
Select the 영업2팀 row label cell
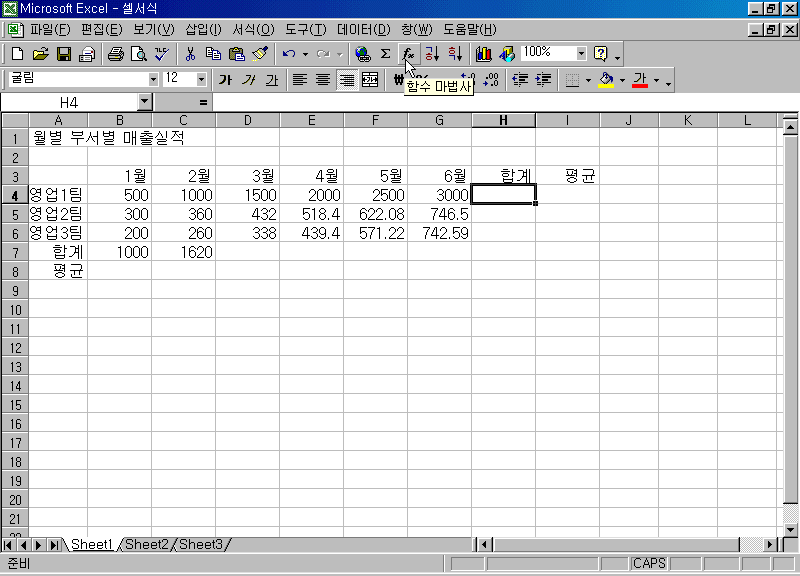[x=58, y=214]
